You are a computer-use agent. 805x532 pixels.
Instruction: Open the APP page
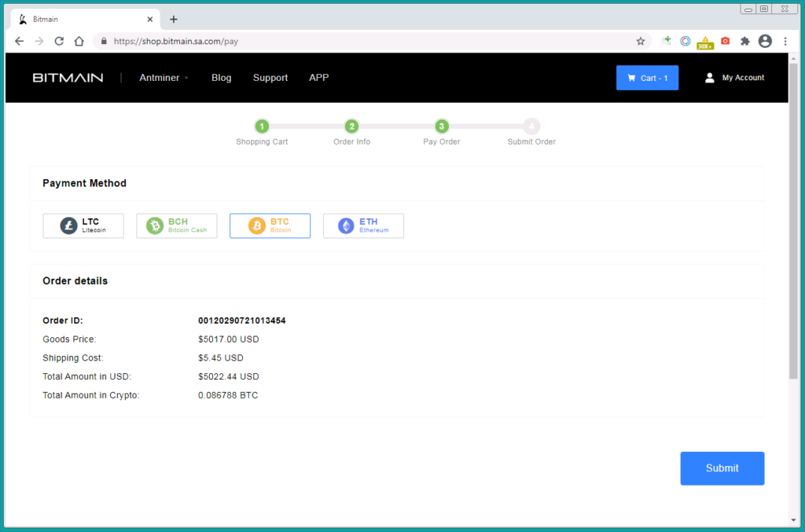319,78
